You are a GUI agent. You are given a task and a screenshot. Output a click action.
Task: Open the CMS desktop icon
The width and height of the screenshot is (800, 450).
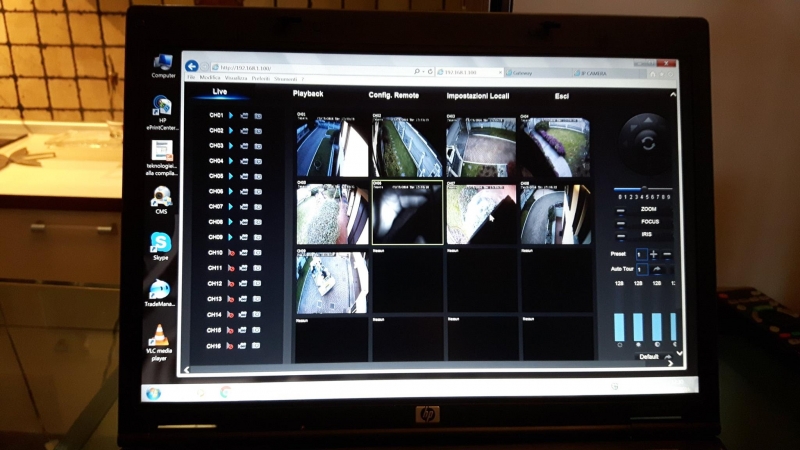tap(161, 200)
